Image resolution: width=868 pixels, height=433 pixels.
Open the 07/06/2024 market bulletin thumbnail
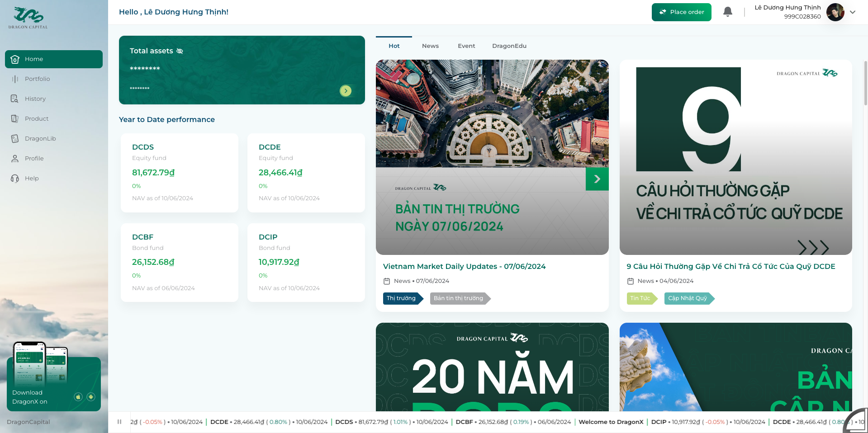(x=492, y=157)
